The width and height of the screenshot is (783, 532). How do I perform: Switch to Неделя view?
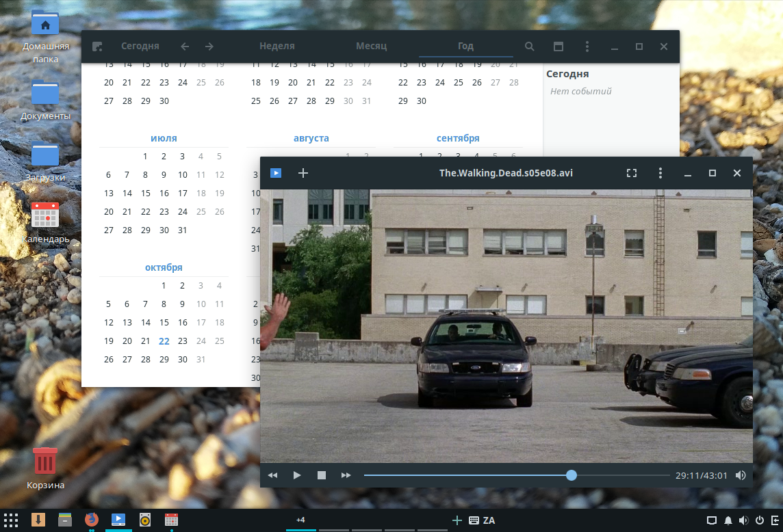click(277, 46)
